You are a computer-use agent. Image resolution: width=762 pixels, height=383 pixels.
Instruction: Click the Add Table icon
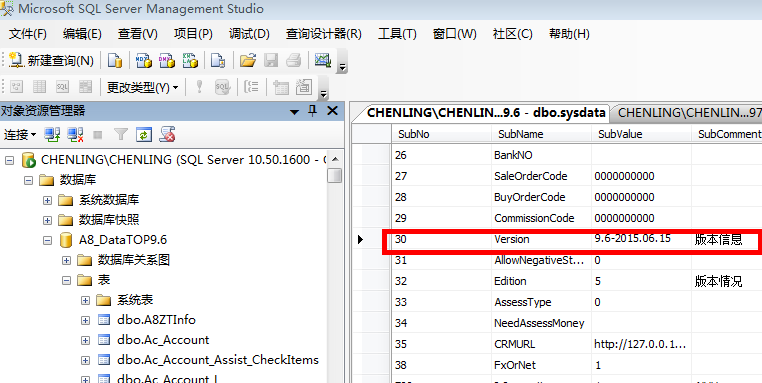(x=281, y=87)
